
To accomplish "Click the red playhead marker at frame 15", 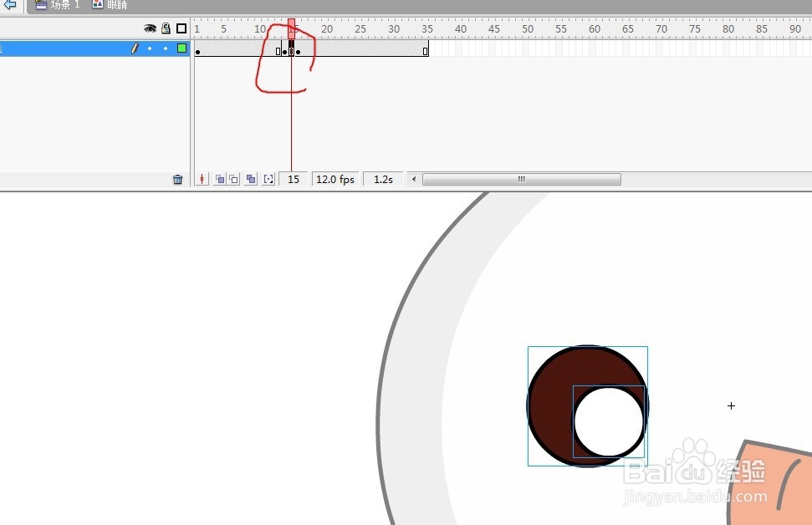I will coord(292,28).
